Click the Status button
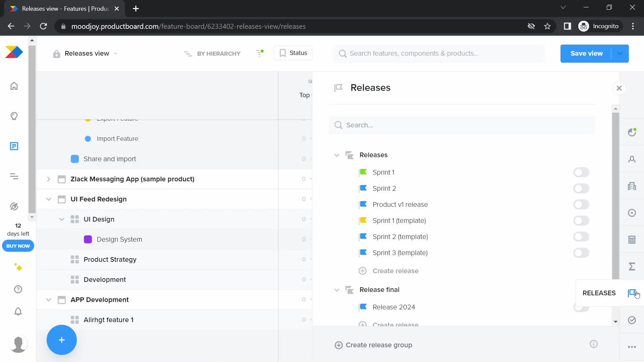This screenshot has width=644, height=362. click(x=293, y=53)
